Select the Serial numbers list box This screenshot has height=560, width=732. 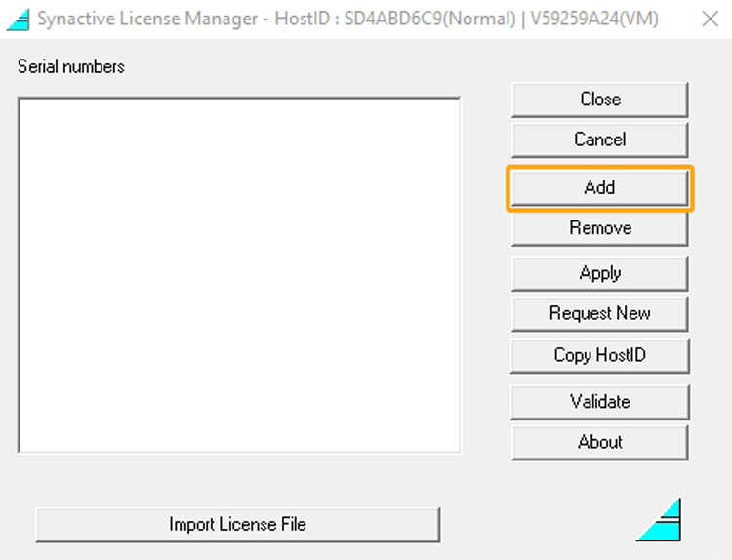tap(239, 275)
